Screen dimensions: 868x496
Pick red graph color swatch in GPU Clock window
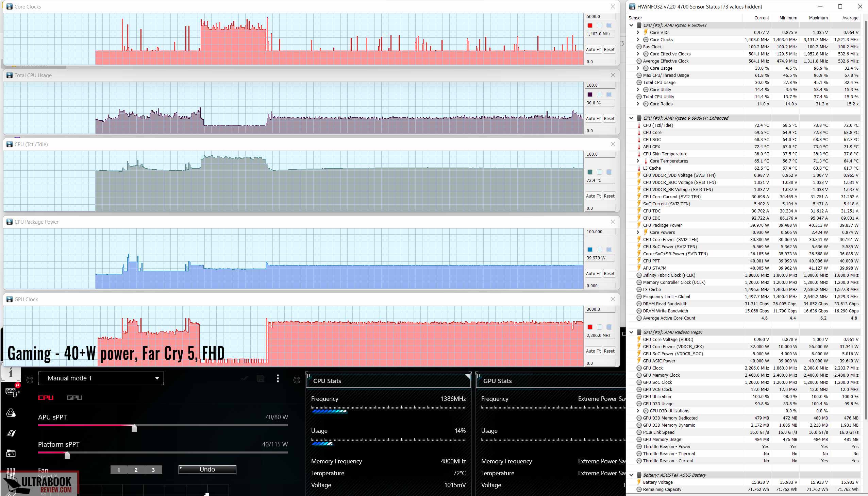(590, 327)
